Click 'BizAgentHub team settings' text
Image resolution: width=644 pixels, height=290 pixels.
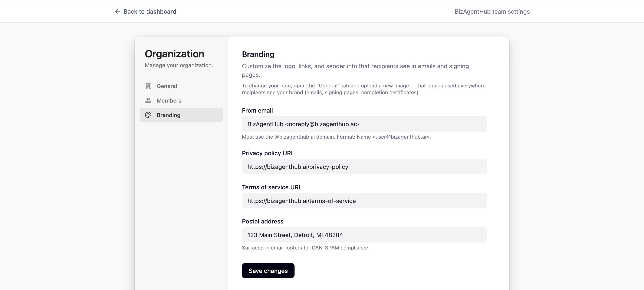(492, 12)
